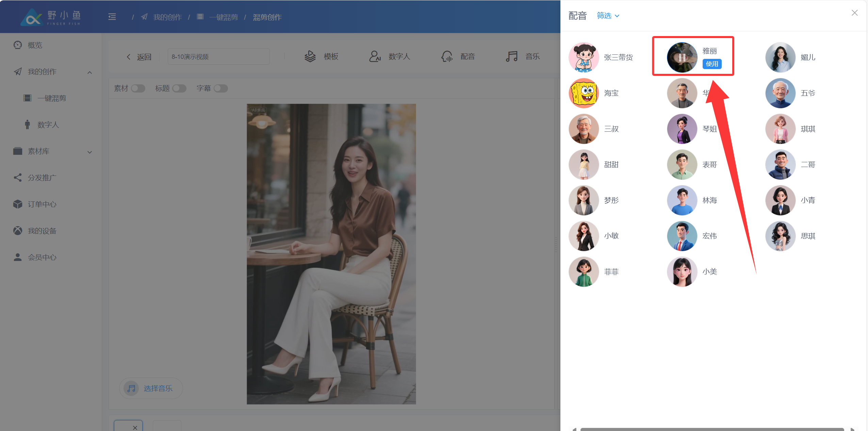Expand the 素材库 sidebar section

[89, 152]
